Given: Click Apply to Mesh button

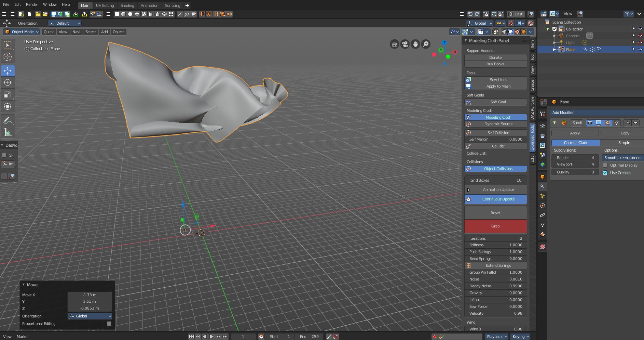Looking at the screenshot, I should point(495,86).
